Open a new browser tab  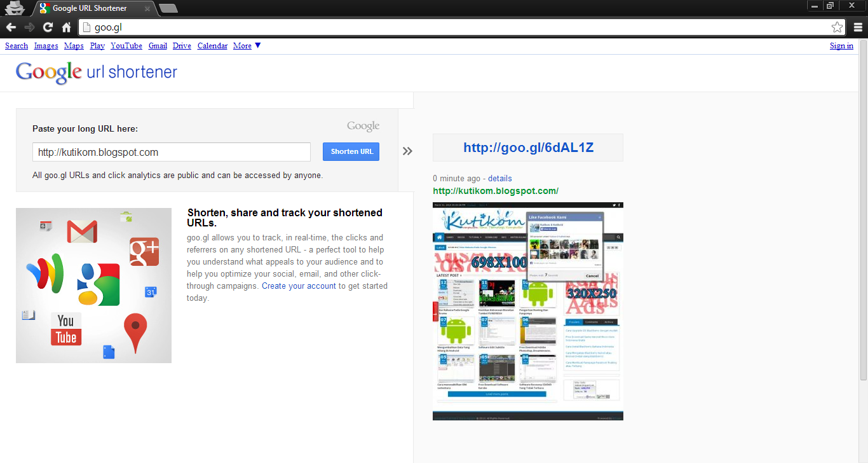(x=168, y=8)
